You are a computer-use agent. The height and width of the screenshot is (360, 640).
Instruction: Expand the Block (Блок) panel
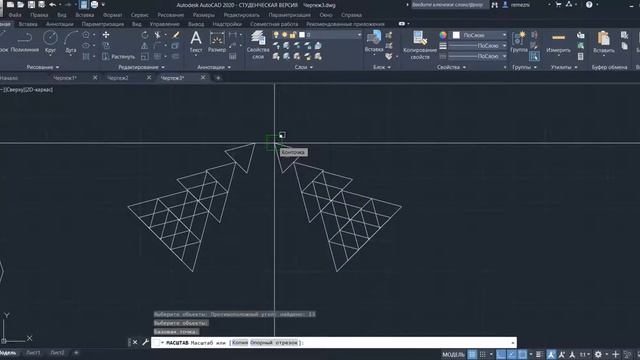pyautogui.click(x=382, y=67)
